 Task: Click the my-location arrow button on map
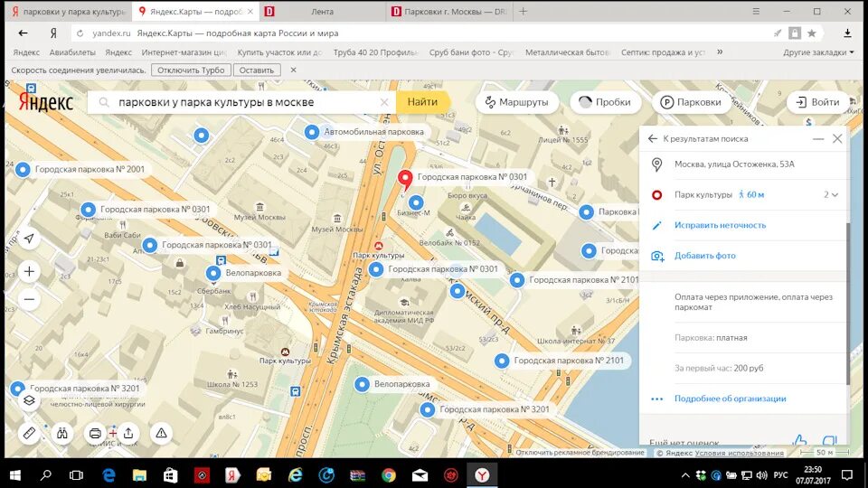(29, 239)
